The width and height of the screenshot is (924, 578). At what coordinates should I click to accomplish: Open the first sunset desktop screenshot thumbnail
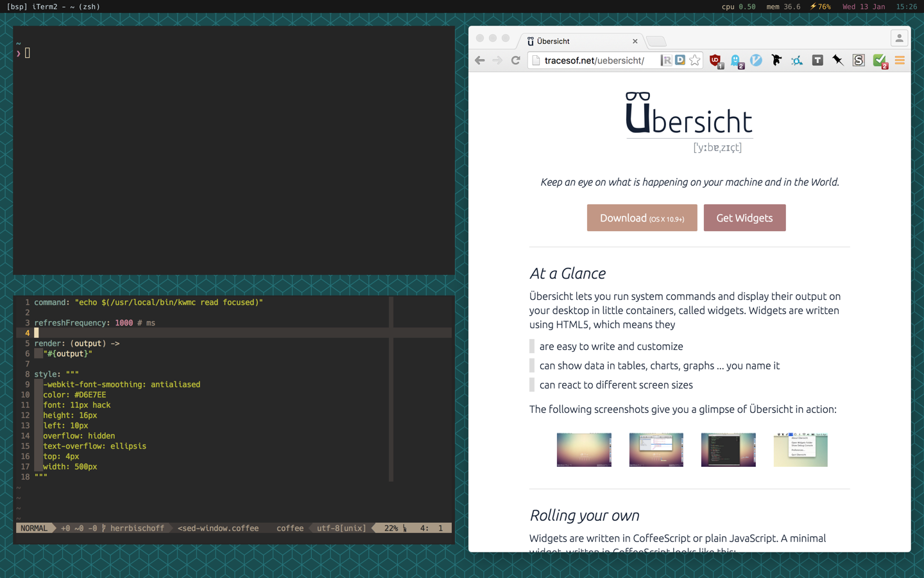584,450
